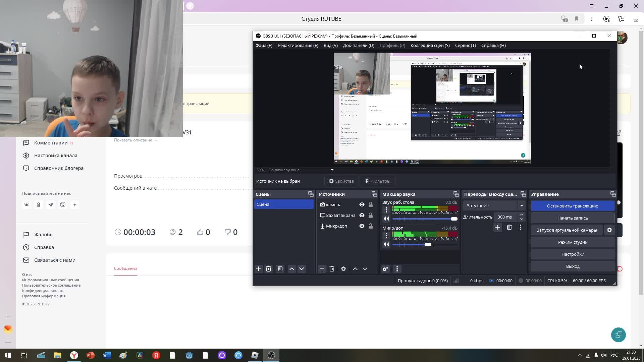Decrease transition duration stepper down arrow
Viewport: 644px width, 362px height.
(522, 219)
